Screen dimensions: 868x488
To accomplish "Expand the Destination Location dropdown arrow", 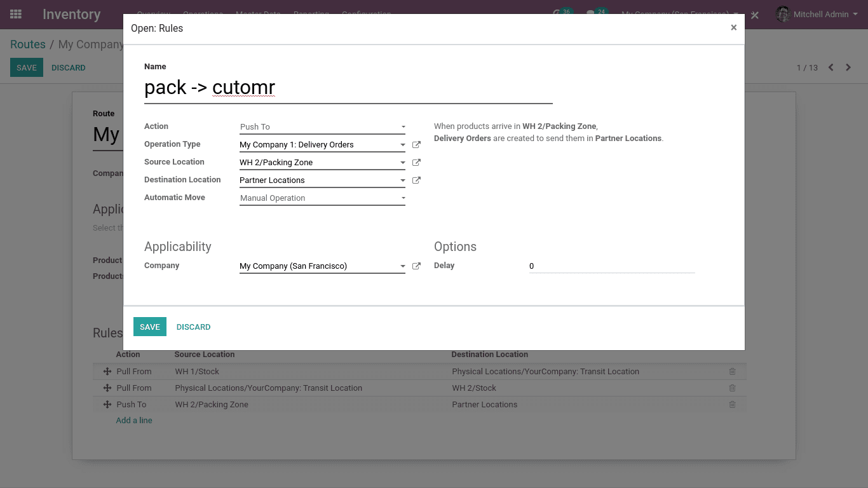I will pyautogui.click(x=403, y=180).
